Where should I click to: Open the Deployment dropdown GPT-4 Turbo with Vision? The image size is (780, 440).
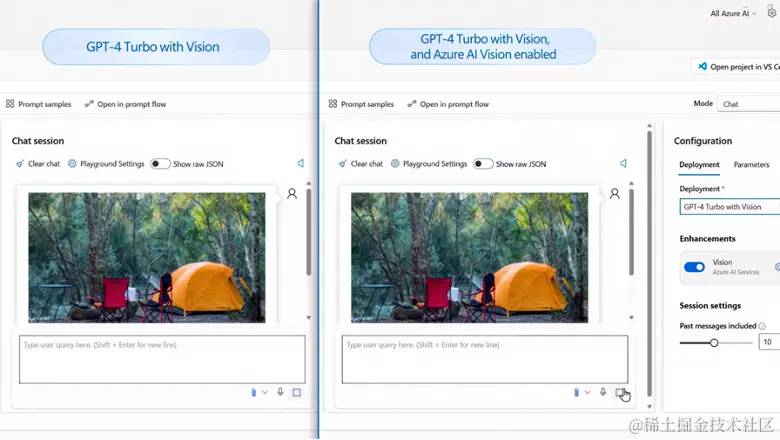729,207
